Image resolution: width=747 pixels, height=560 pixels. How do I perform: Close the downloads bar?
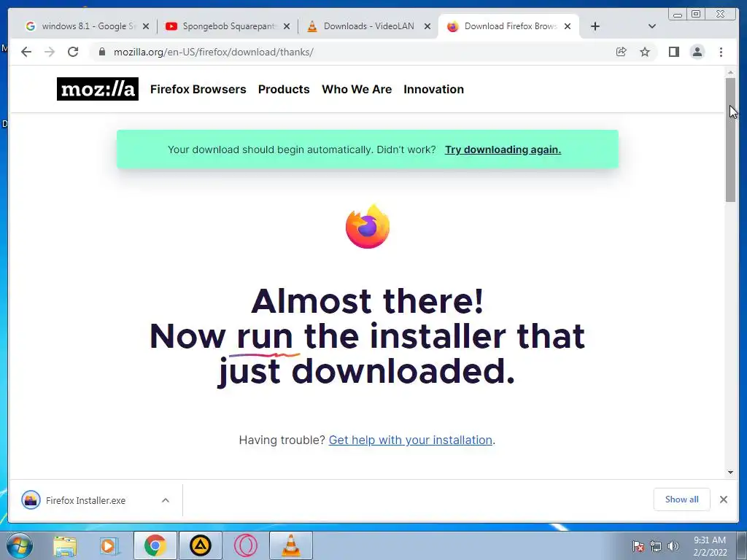click(724, 499)
